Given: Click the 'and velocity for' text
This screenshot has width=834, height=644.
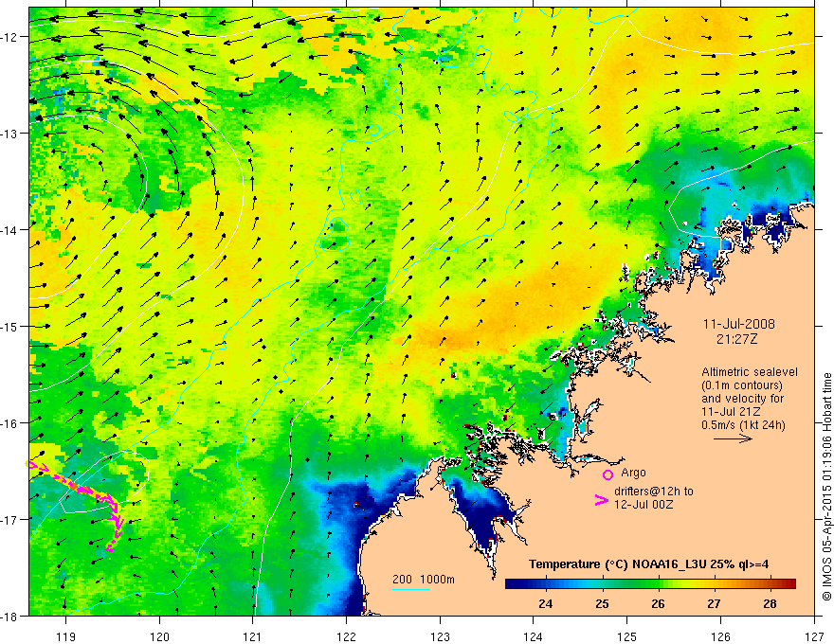Looking at the screenshot, I should pyautogui.click(x=742, y=399).
